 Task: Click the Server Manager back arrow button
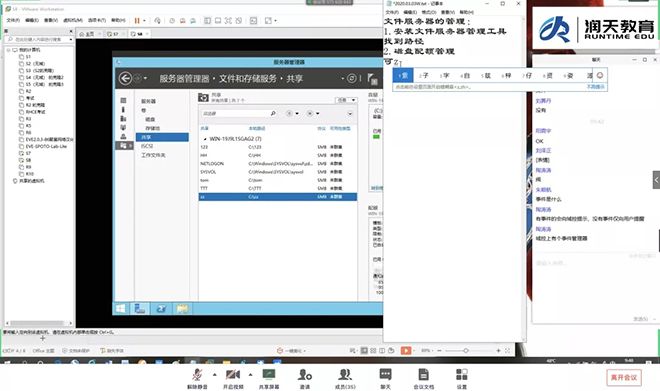[125, 78]
